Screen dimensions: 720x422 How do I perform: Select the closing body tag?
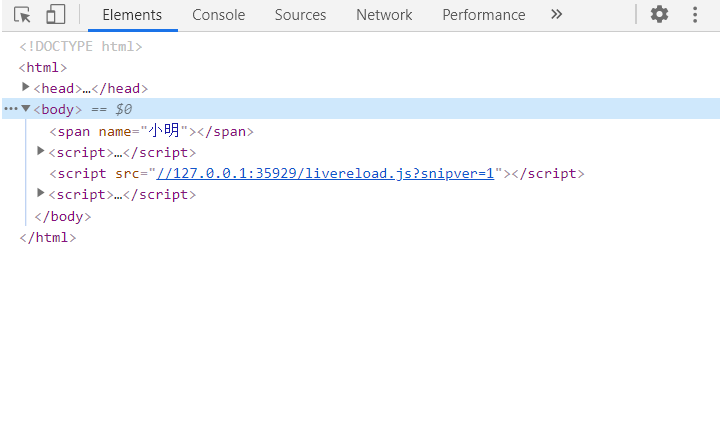click(63, 216)
